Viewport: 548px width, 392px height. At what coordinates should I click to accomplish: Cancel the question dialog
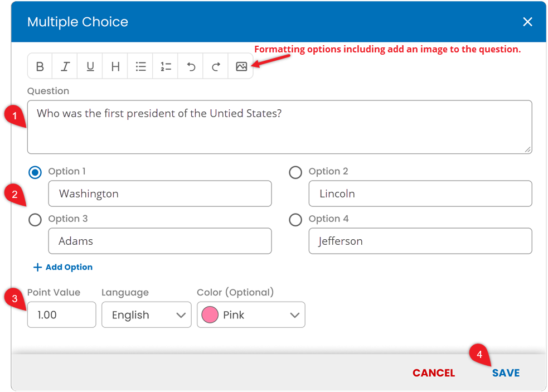coord(434,373)
